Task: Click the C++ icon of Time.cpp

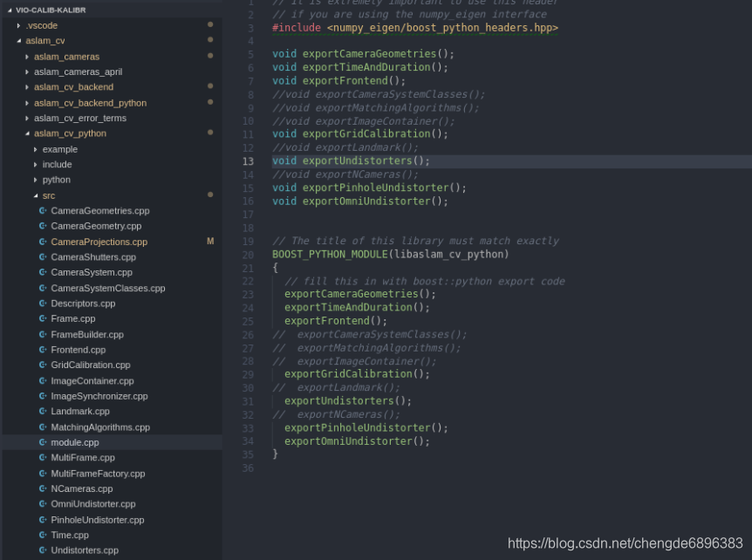Action: [x=43, y=535]
